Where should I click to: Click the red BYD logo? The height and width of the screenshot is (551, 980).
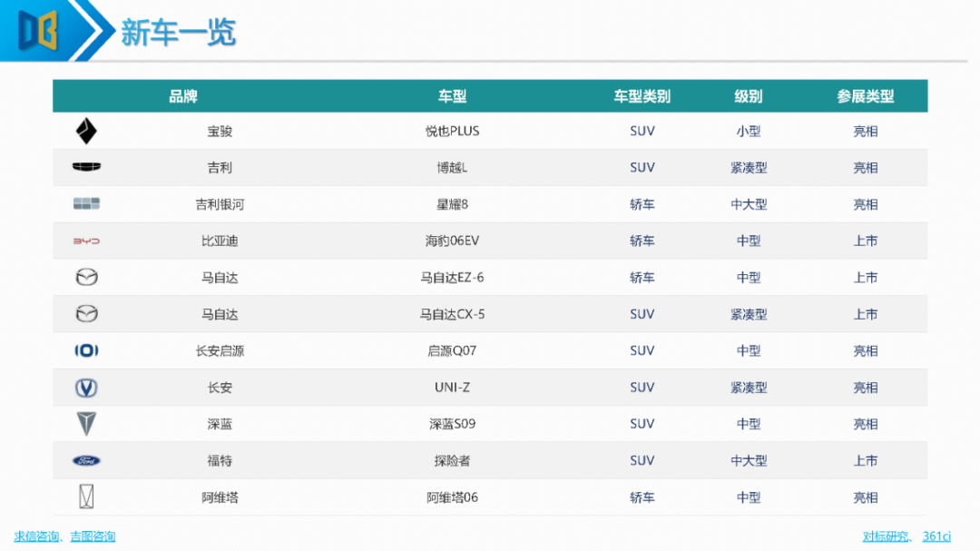[86, 241]
